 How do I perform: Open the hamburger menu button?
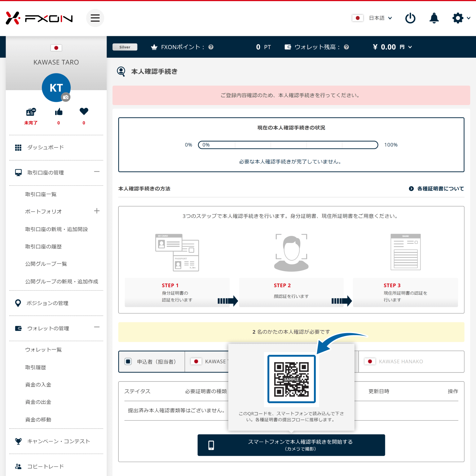point(95,18)
